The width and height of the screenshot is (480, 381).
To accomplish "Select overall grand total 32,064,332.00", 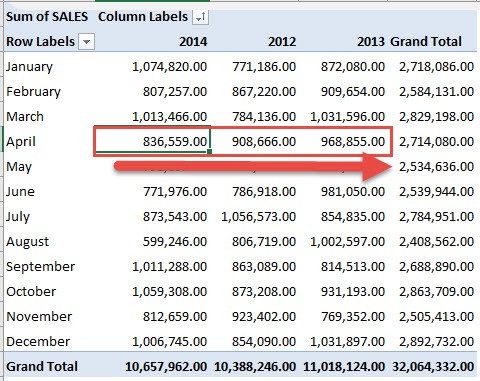I will pos(433,367).
